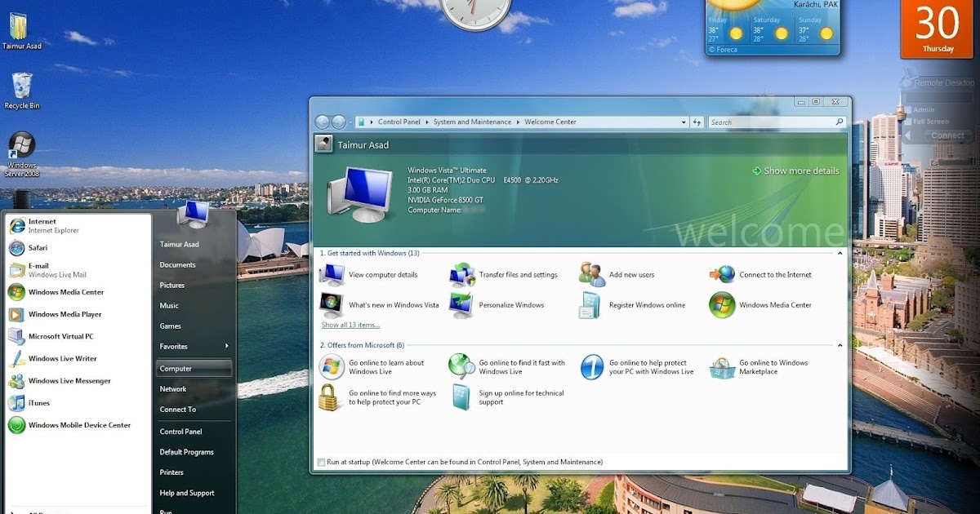The width and height of the screenshot is (980, 514).
Task: Open the Windows Server 2008 desktop shortcut
Action: pos(21,147)
